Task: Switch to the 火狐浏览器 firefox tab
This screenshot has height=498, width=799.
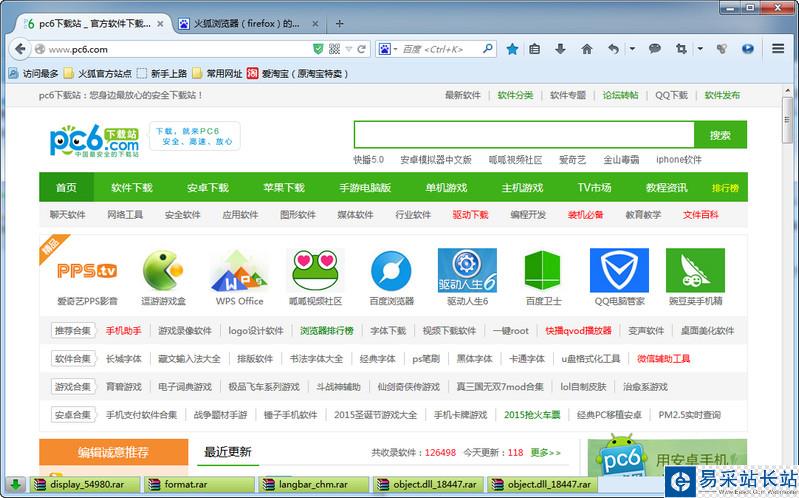Action: coord(247,23)
